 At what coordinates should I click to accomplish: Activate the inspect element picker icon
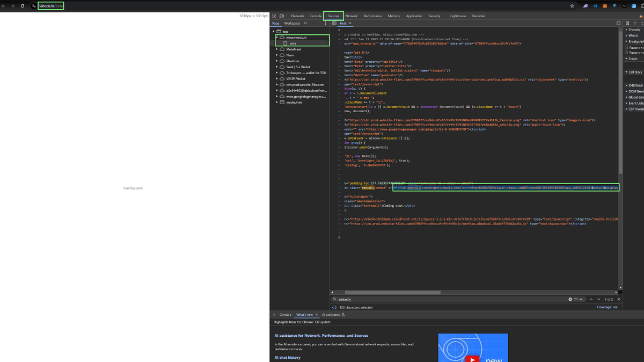tap(274, 16)
